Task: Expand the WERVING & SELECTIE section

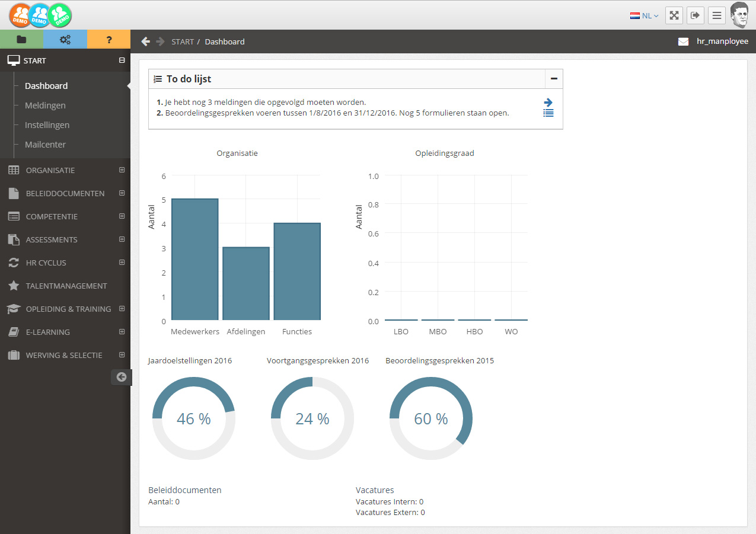Action: (122, 355)
